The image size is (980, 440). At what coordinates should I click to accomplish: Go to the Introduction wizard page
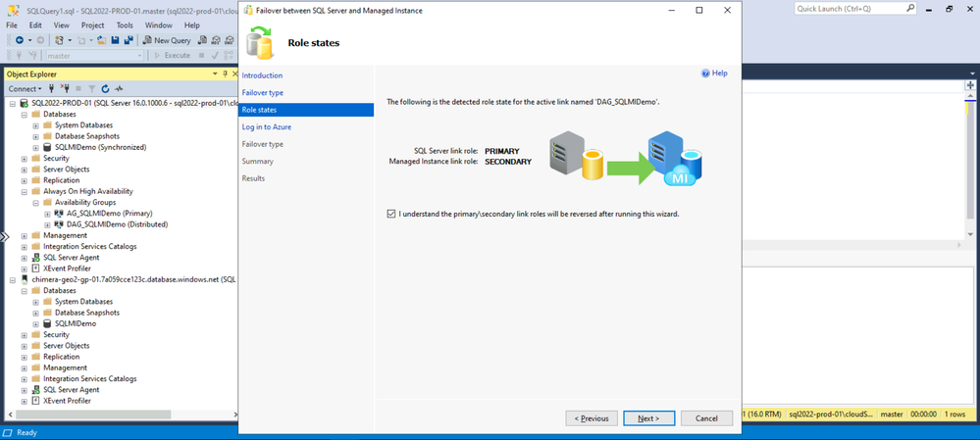point(263,75)
